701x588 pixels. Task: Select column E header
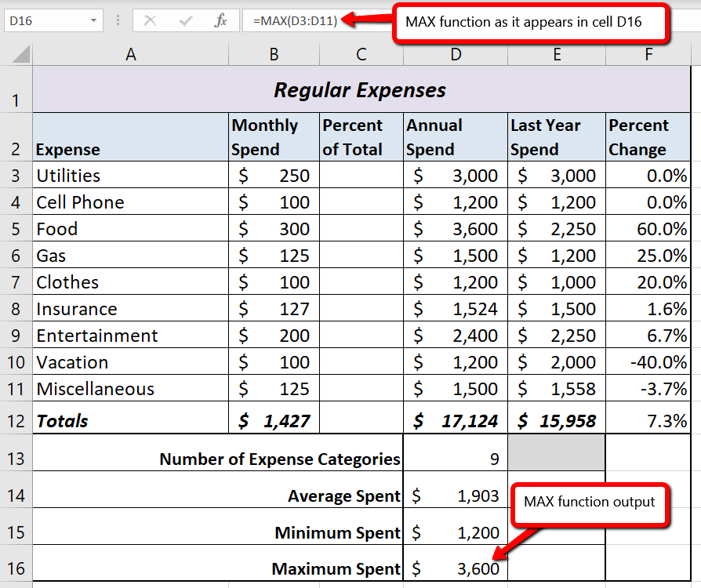coord(557,54)
